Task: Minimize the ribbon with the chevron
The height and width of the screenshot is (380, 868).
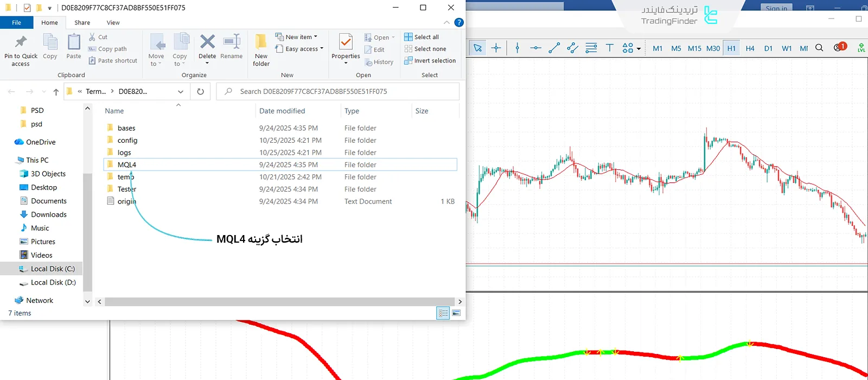Action: click(x=446, y=22)
